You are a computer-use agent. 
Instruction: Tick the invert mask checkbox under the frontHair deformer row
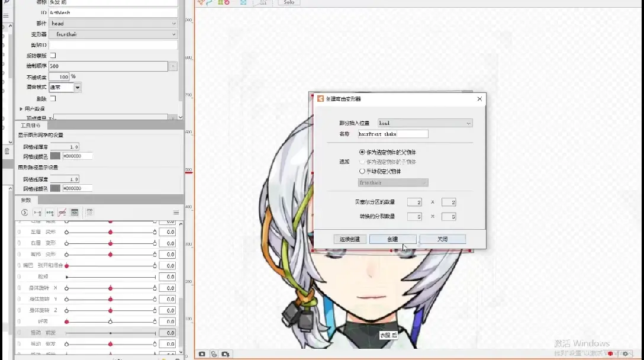[x=53, y=56]
